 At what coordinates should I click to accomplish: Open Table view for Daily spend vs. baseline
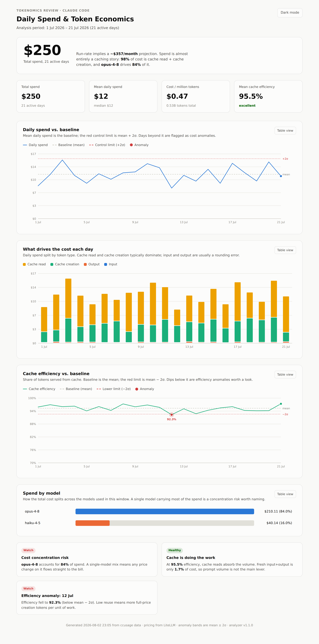coord(285,130)
